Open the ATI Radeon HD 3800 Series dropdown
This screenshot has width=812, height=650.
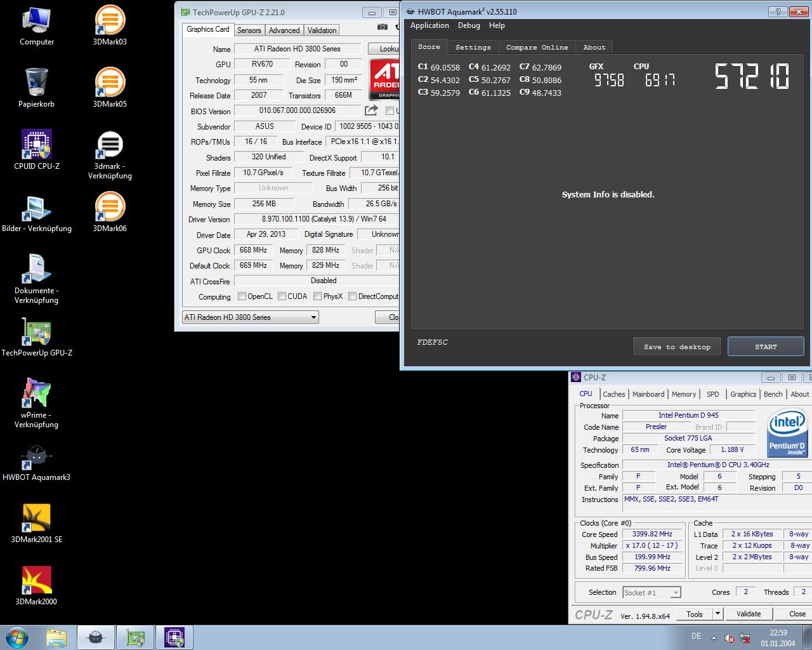(x=251, y=317)
